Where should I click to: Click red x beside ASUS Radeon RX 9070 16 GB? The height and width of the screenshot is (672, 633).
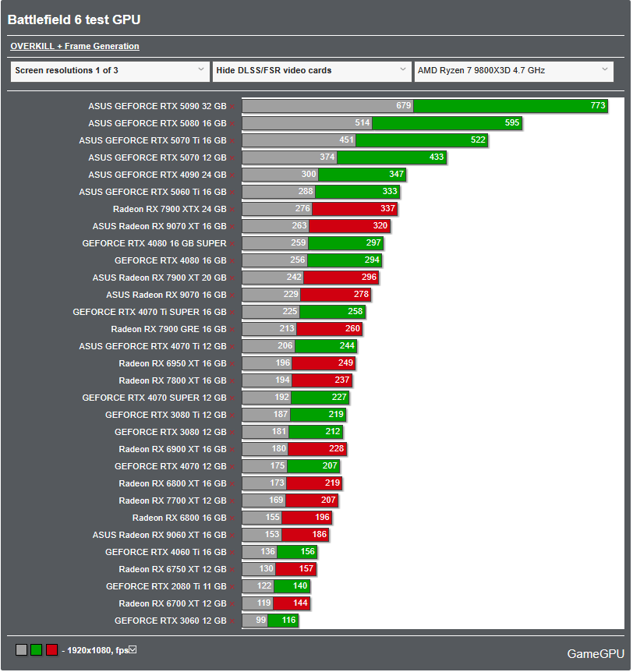(x=232, y=295)
